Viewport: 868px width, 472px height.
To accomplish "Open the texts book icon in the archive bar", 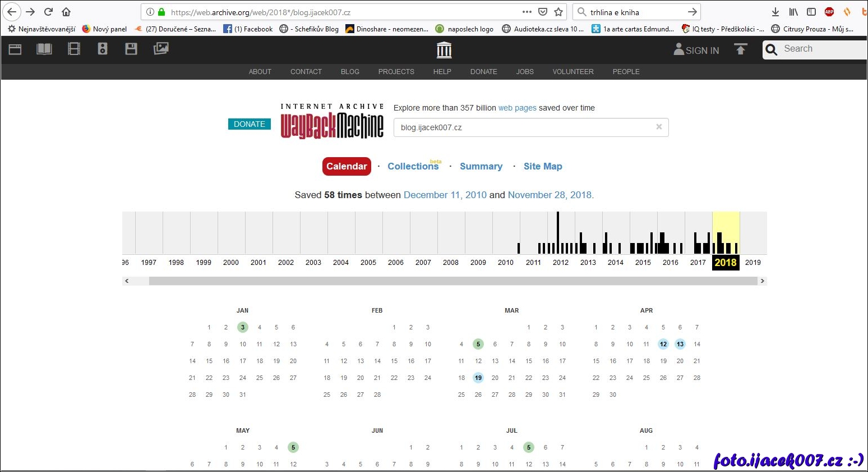I will tap(44, 49).
